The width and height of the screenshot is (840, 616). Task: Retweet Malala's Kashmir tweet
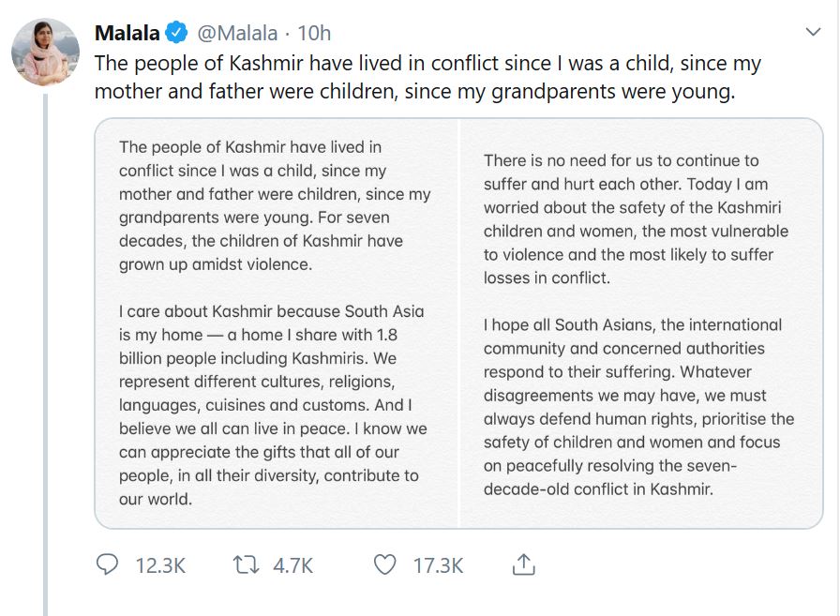pyautogui.click(x=245, y=565)
